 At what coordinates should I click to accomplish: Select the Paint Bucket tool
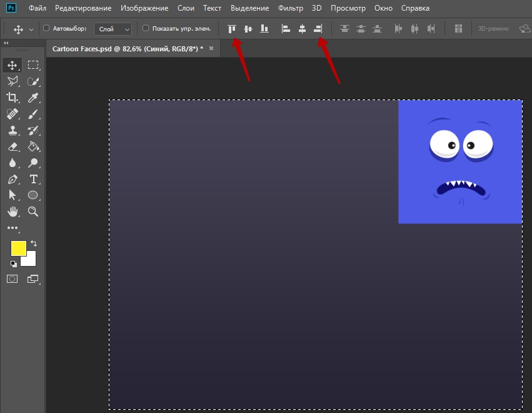33,146
